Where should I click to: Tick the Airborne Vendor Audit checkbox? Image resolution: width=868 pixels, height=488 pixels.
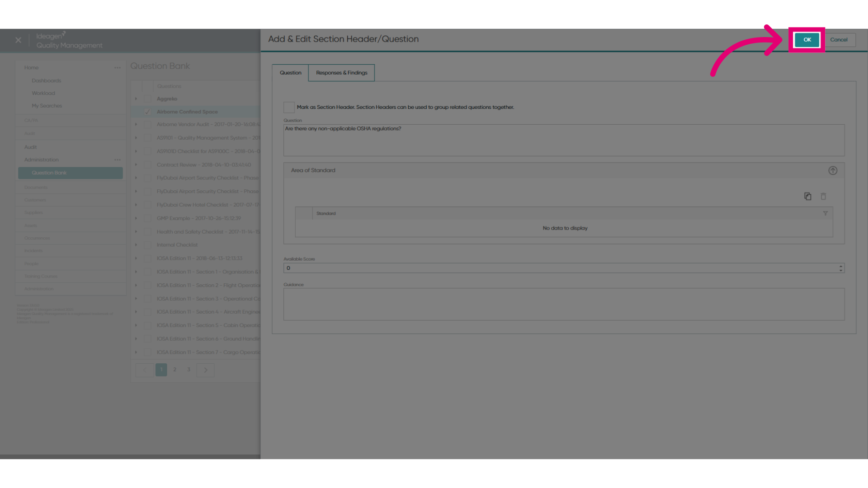pos(147,124)
